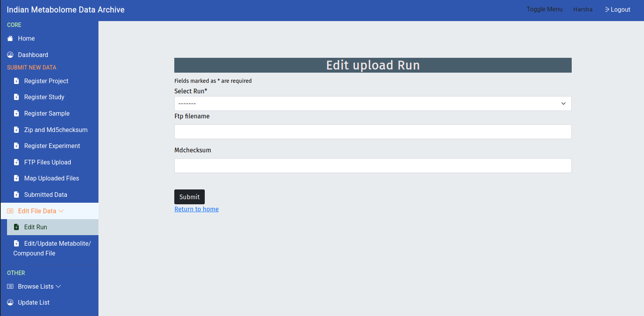The width and height of the screenshot is (644, 316).
Task: Open Update List page
Action: click(x=34, y=302)
